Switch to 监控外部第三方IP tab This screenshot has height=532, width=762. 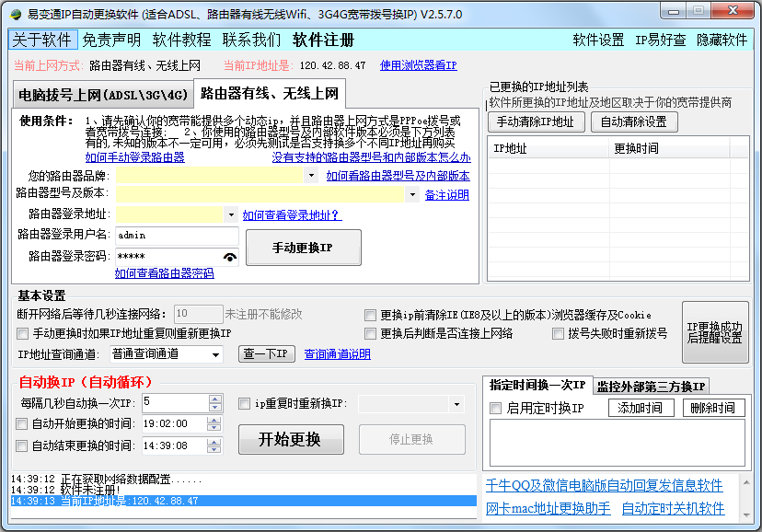[651, 387]
